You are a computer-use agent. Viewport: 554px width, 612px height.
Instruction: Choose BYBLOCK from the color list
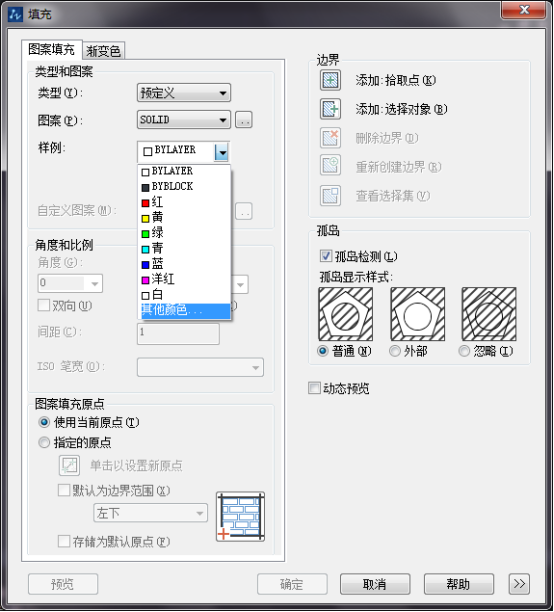point(185,187)
